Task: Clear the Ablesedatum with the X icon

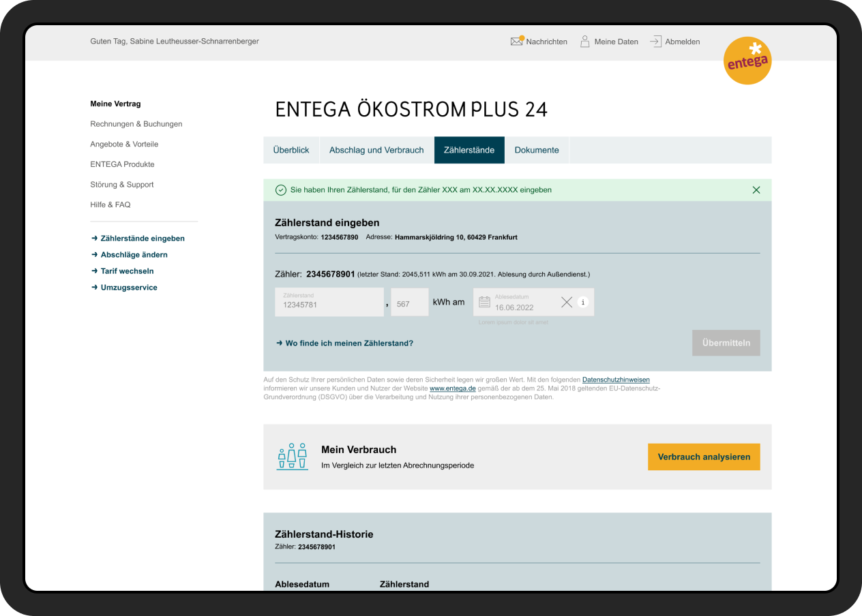Action: pyautogui.click(x=566, y=302)
